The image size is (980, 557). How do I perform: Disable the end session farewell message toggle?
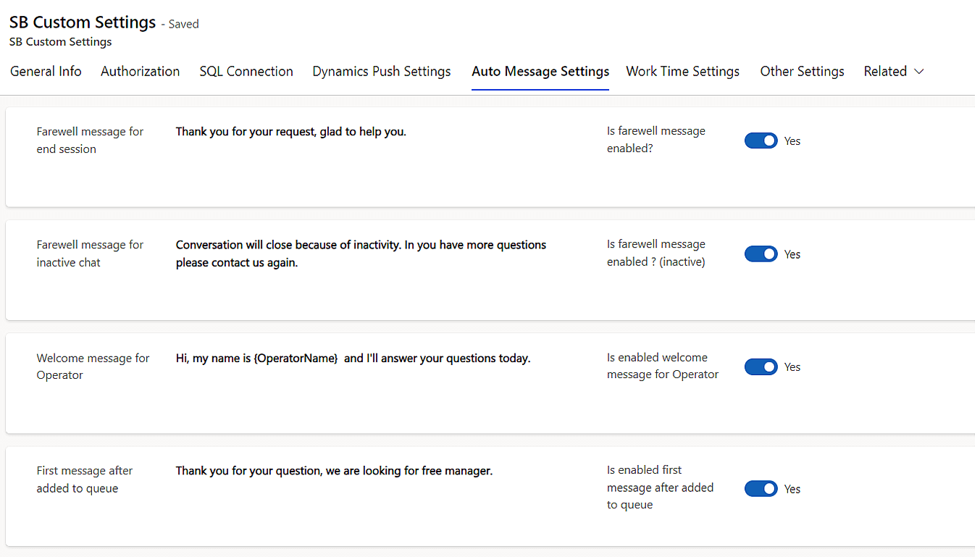coord(761,141)
